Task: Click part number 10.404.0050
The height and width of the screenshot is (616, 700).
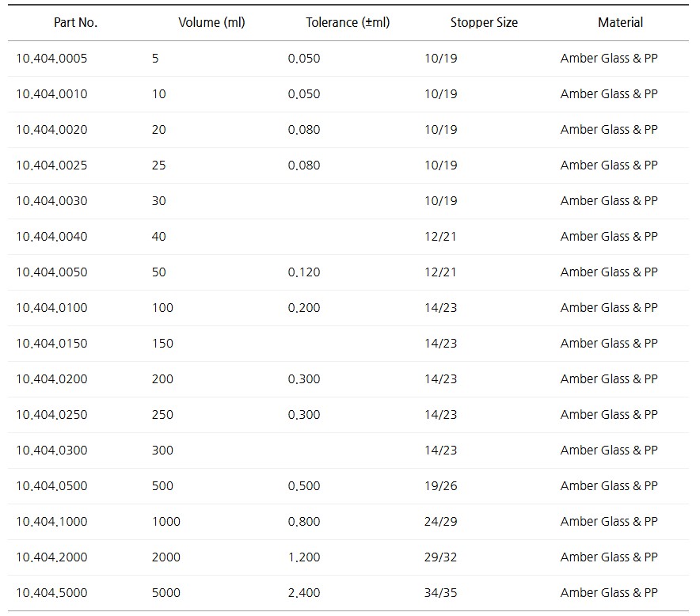Action: click(51, 272)
